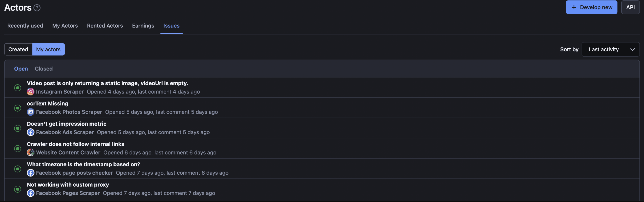The height and width of the screenshot is (202, 644).
Task: Show Closed issues list
Action: pos(44,69)
